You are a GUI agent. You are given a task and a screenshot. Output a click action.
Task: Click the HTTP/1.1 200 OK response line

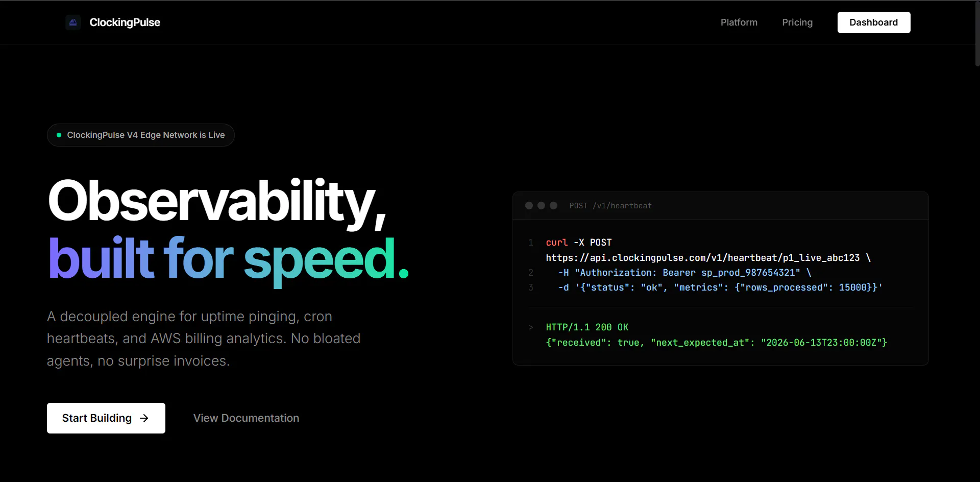[x=587, y=327]
